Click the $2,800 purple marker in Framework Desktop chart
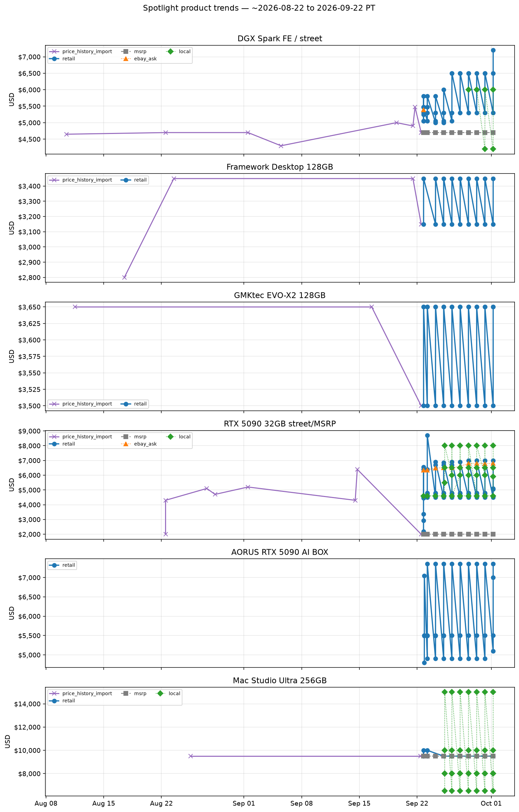The image size is (519, 812). pyautogui.click(x=124, y=277)
